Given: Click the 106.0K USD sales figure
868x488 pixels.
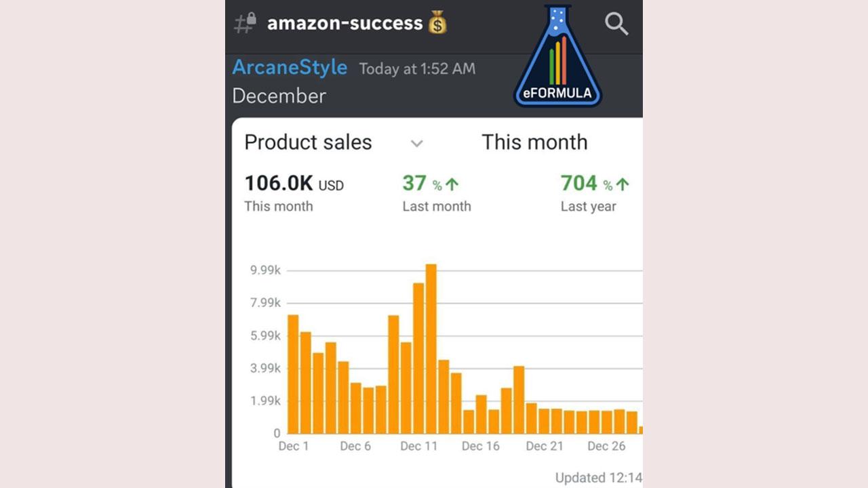Looking at the screenshot, I should point(294,184).
